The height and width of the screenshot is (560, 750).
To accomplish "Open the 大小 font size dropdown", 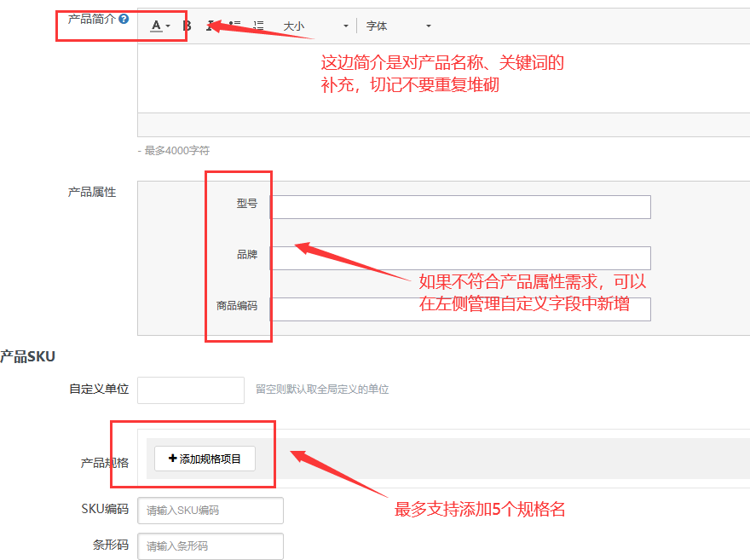I will 315,26.
